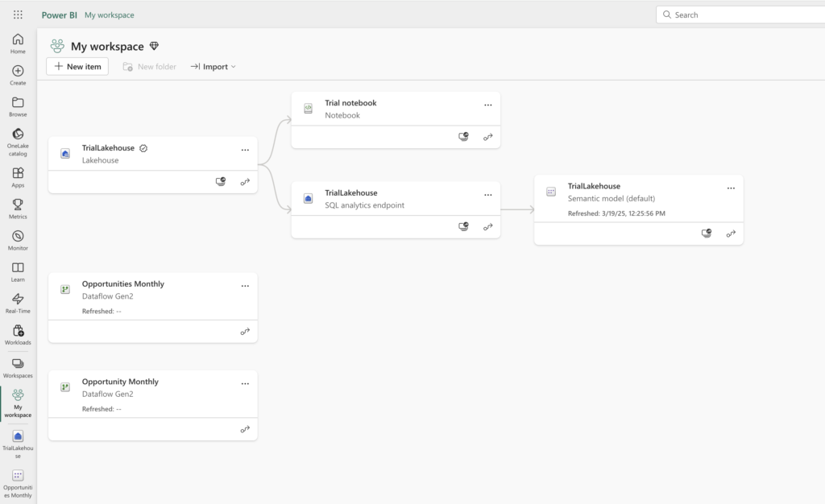Open OneLake catalog in sidebar
The height and width of the screenshot is (504, 825).
click(18, 142)
